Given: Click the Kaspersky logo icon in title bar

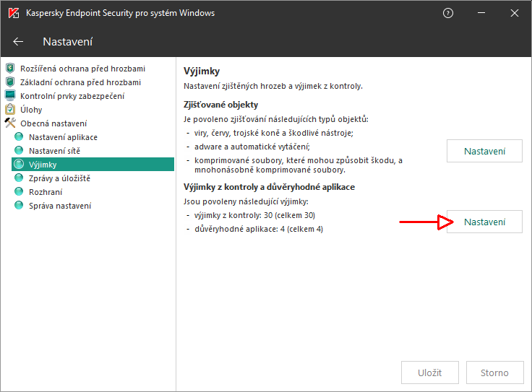Looking at the screenshot, I should pyautogui.click(x=14, y=13).
